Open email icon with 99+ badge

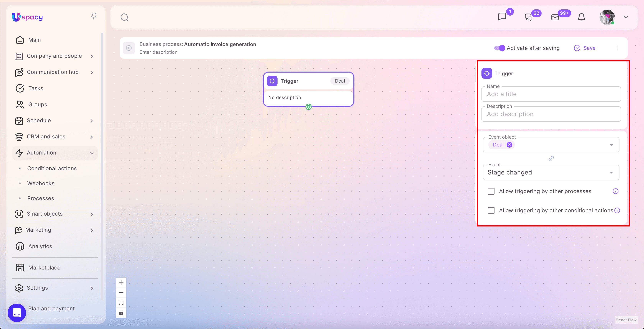point(555,17)
